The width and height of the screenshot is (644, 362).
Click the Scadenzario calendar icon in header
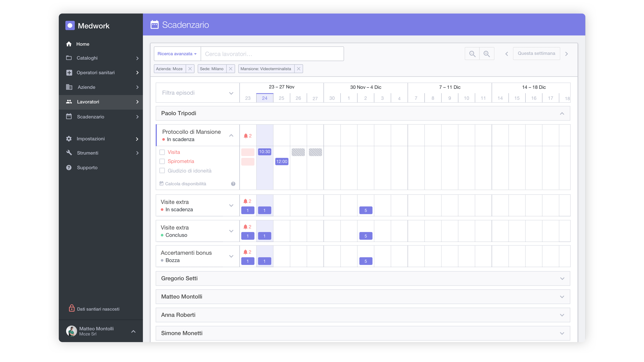[155, 25]
